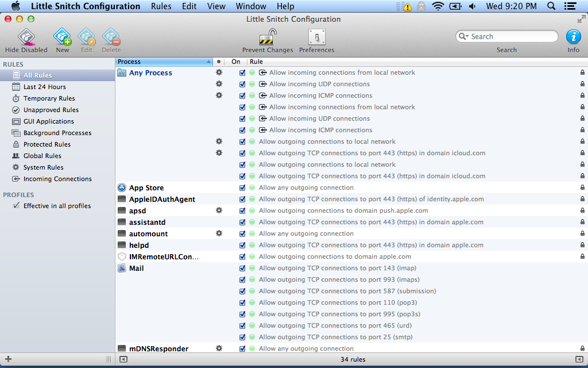Click the On column header
588x368 pixels.
point(236,62)
